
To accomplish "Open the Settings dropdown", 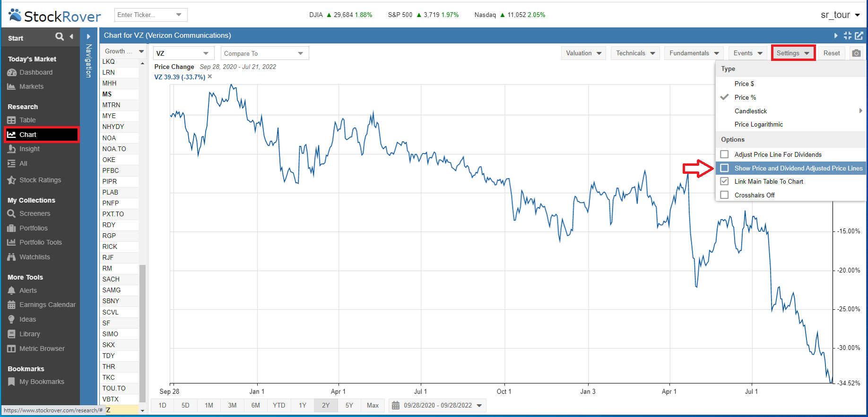I will [793, 53].
